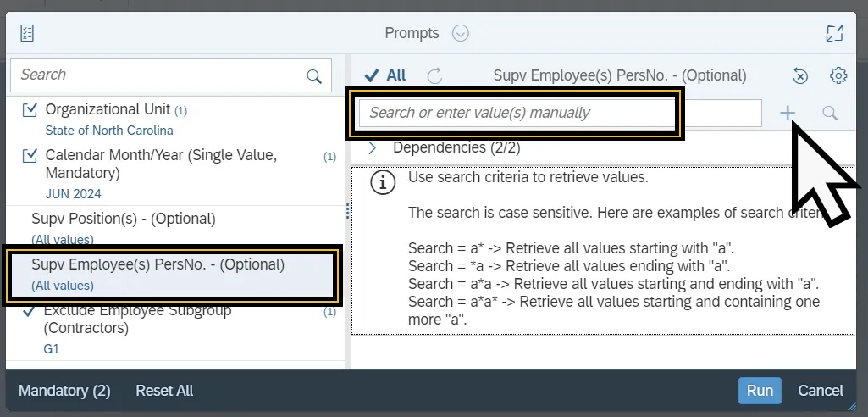Select All values checkmark

point(384,75)
